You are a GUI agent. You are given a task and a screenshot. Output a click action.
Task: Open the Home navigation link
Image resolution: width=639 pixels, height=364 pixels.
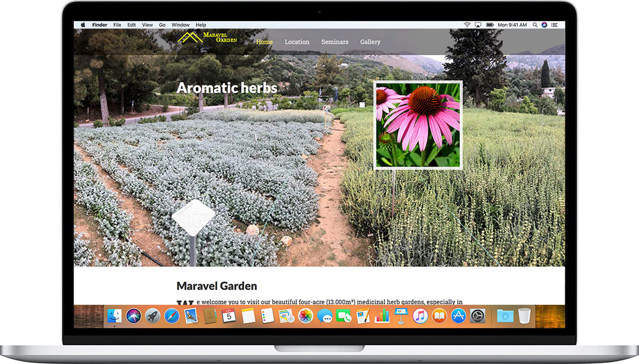[265, 42]
